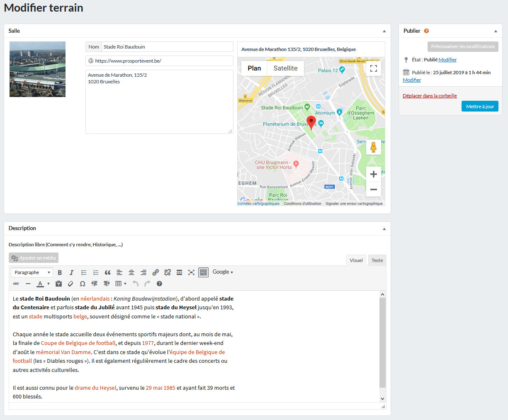Click Ajouter un média button
This screenshot has width=508, height=420.
34,258
